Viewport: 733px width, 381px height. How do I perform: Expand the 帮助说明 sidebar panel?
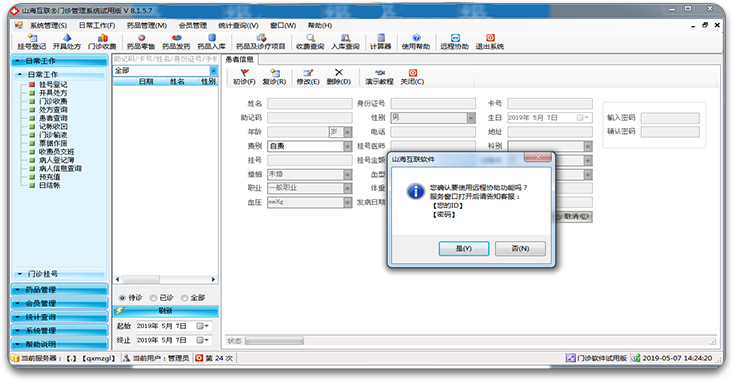coord(60,344)
